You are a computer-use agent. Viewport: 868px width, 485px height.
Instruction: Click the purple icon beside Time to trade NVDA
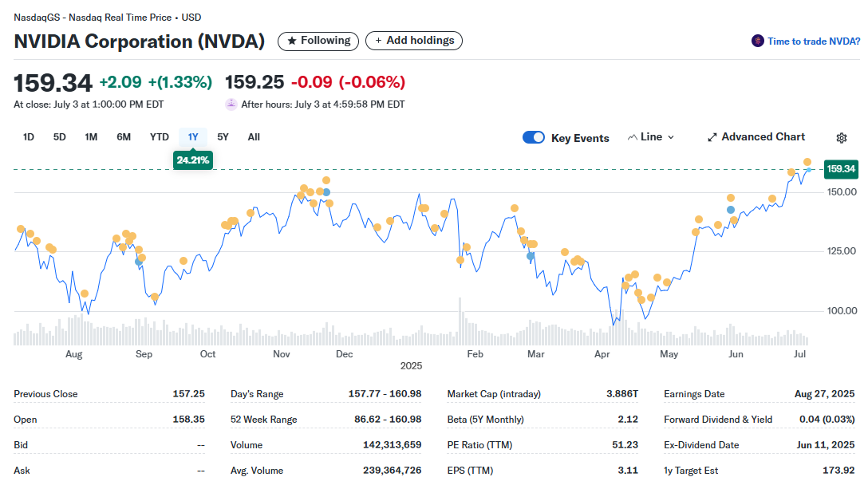757,41
